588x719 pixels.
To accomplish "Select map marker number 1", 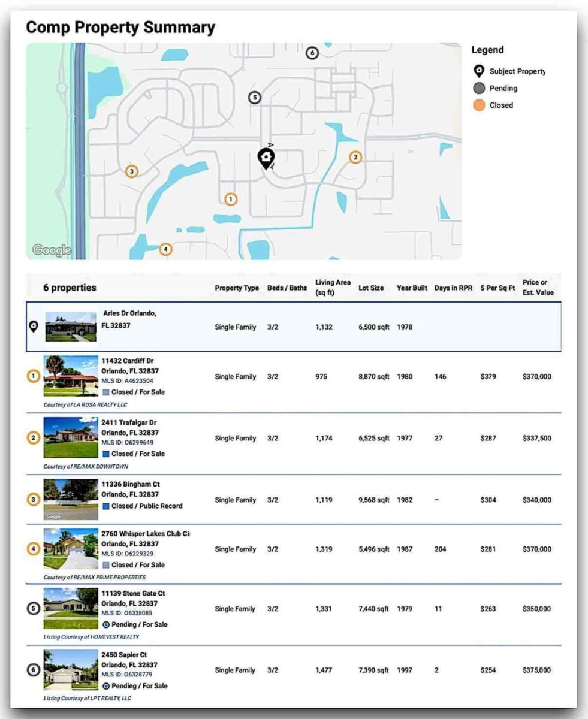I will pos(231,199).
